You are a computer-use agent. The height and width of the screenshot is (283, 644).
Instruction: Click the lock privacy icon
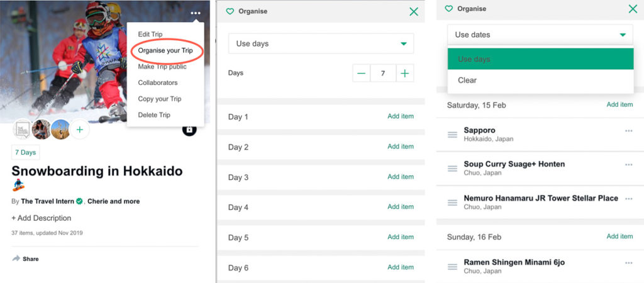[189, 130]
